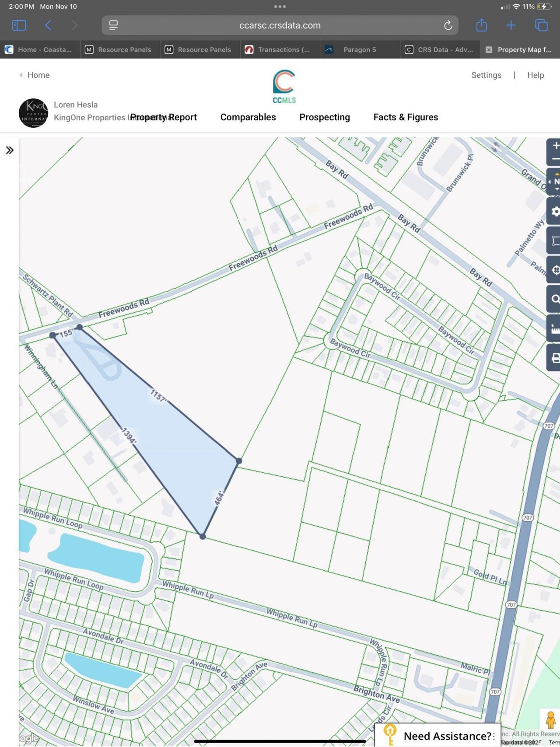Open the Comparables menu
This screenshot has width=560, height=747.
[248, 117]
